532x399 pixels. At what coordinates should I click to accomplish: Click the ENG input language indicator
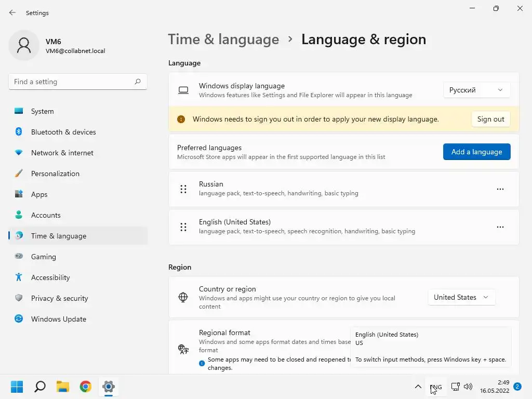point(436,387)
